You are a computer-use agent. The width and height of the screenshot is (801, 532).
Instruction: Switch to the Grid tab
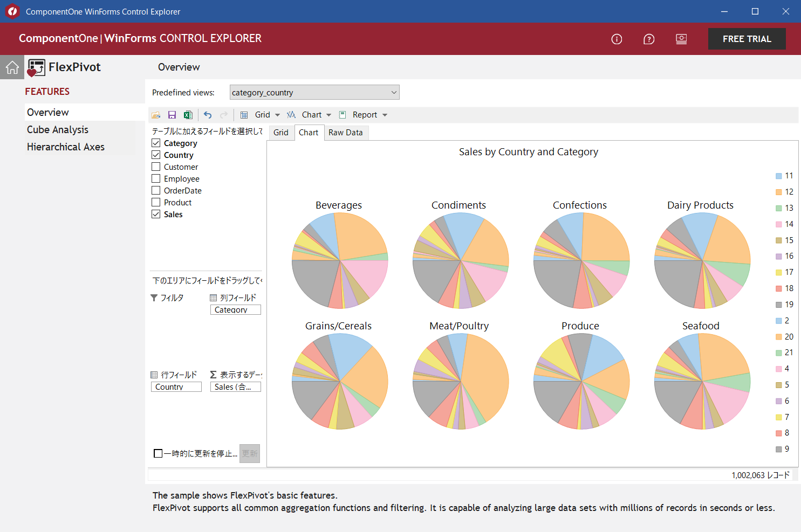[281, 133]
